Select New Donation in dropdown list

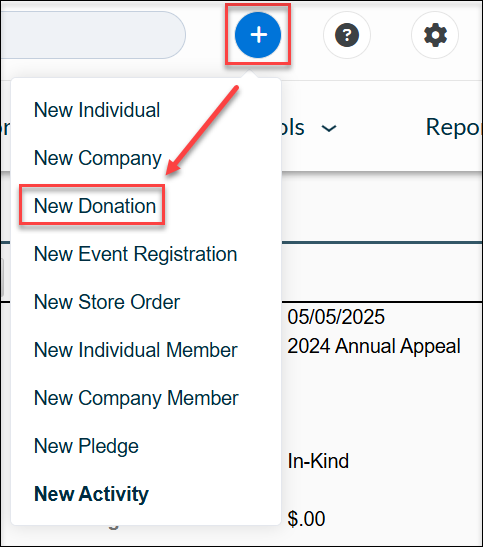click(95, 206)
